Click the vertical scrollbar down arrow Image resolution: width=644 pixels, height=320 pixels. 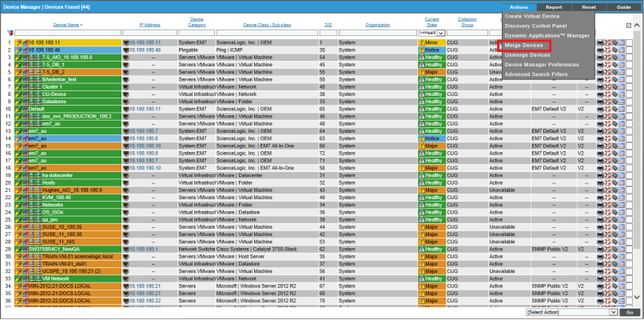637,297
